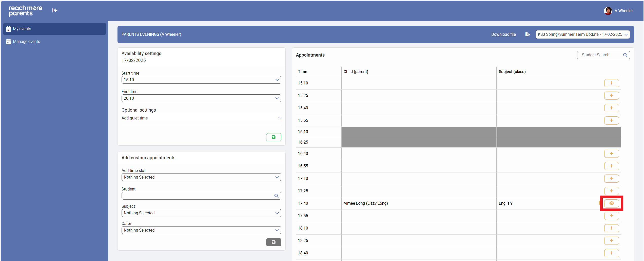This screenshot has width=644, height=261.
Task: Open the event selector KS3 Spring/Summer dropdown
Action: (x=582, y=34)
